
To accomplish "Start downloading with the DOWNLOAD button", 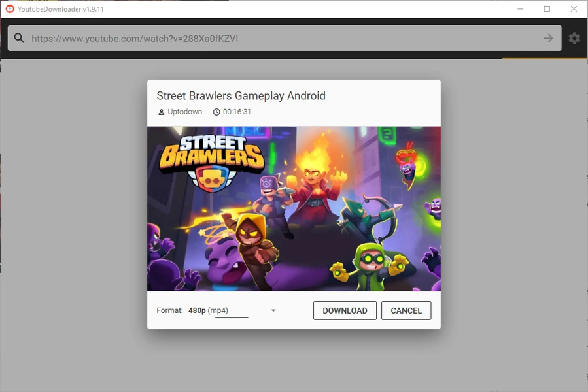I will click(345, 311).
